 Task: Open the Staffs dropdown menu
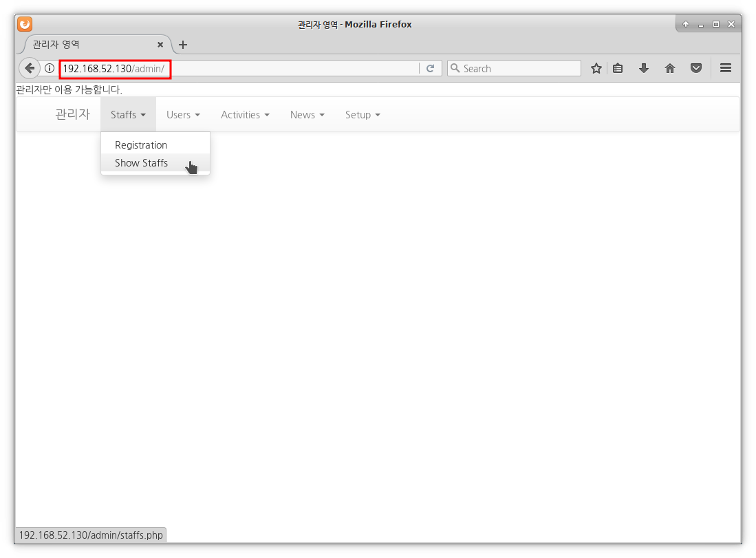[128, 115]
